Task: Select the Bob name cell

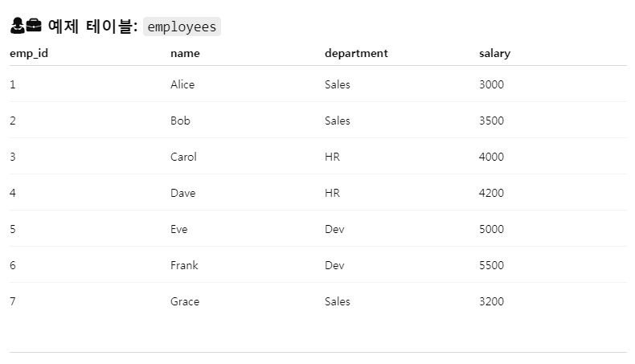Action: pos(180,121)
